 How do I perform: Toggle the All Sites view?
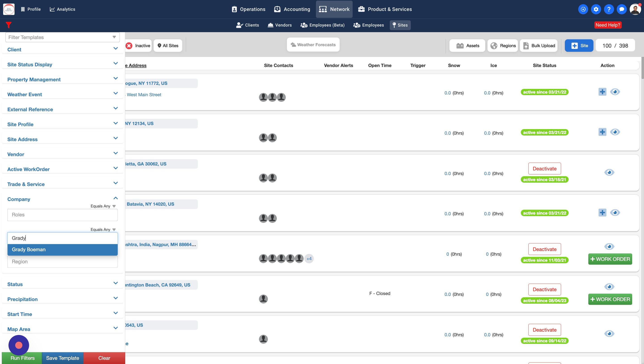pyautogui.click(x=168, y=46)
